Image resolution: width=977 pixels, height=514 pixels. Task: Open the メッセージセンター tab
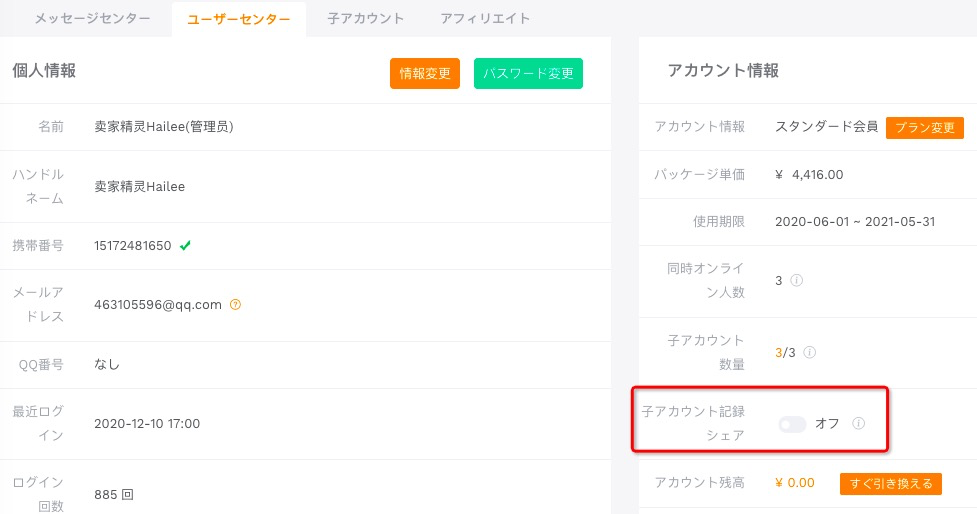point(92,19)
